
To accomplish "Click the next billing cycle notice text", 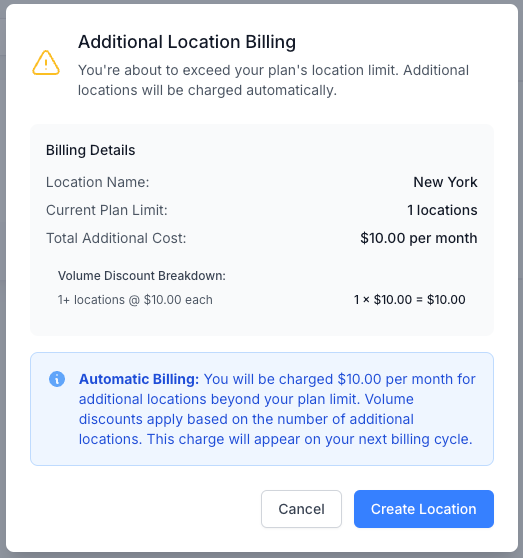I will 310,439.
